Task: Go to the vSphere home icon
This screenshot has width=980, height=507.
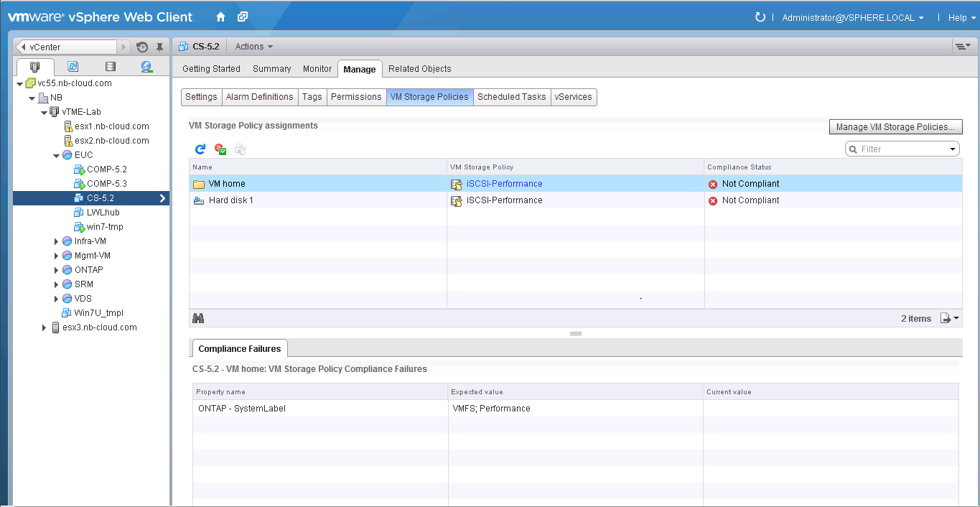Action: 220,17
